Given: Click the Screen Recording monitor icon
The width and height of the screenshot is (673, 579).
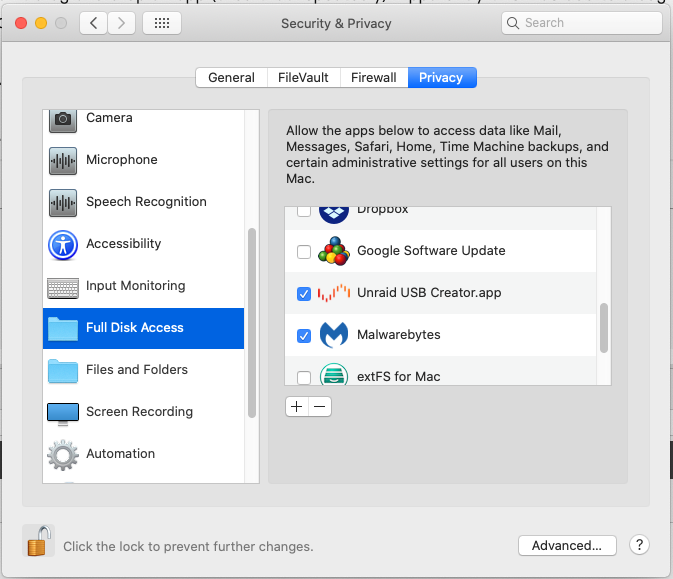Looking at the screenshot, I should 63,414.
